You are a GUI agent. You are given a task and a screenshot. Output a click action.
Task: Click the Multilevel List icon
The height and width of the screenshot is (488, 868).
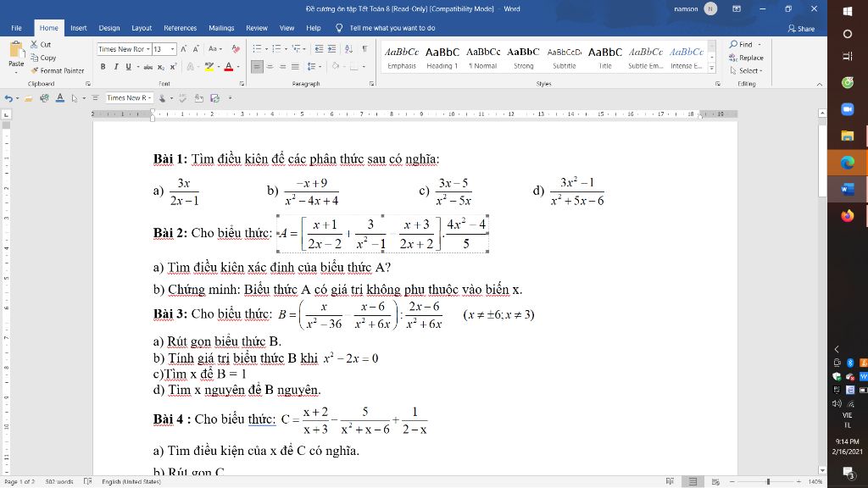297,49
